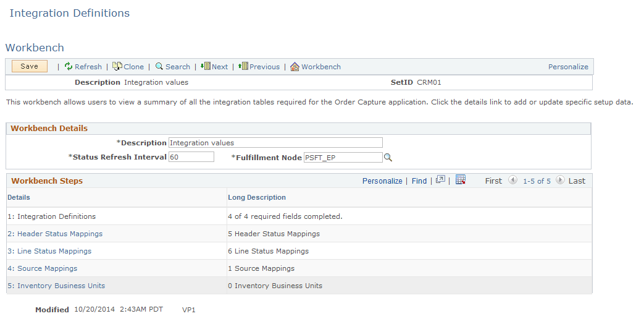The width and height of the screenshot is (644, 324).
Task: Click First in the grid navigation
Action: tap(493, 181)
